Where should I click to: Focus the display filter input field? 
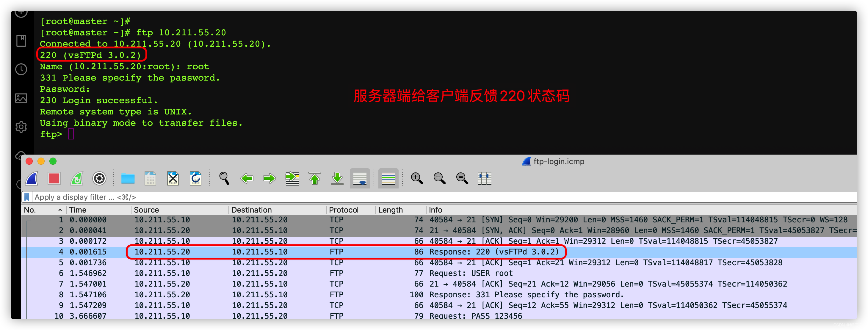click(x=444, y=197)
